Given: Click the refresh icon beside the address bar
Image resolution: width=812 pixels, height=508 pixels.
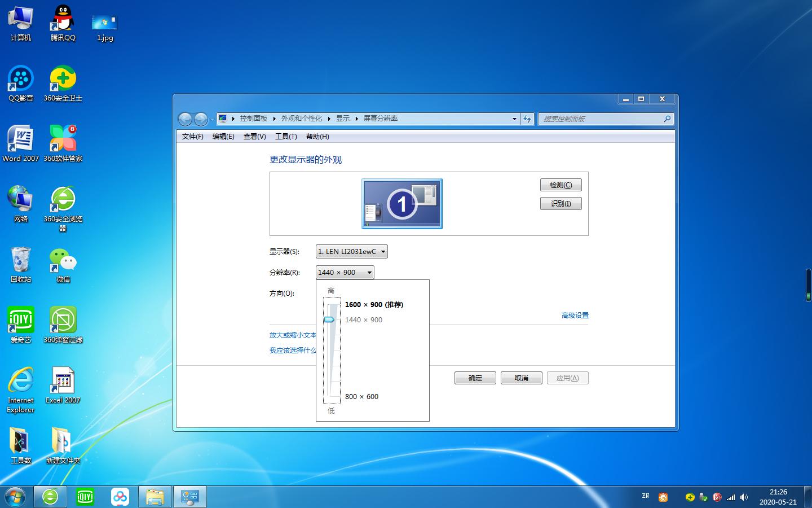Looking at the screenshot, I should coord(526,119).
